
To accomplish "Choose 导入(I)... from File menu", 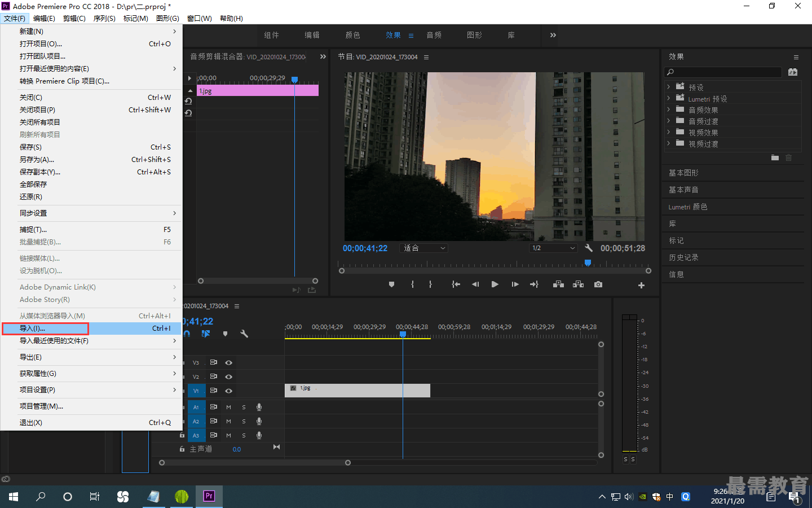I will tap(91, 329).
